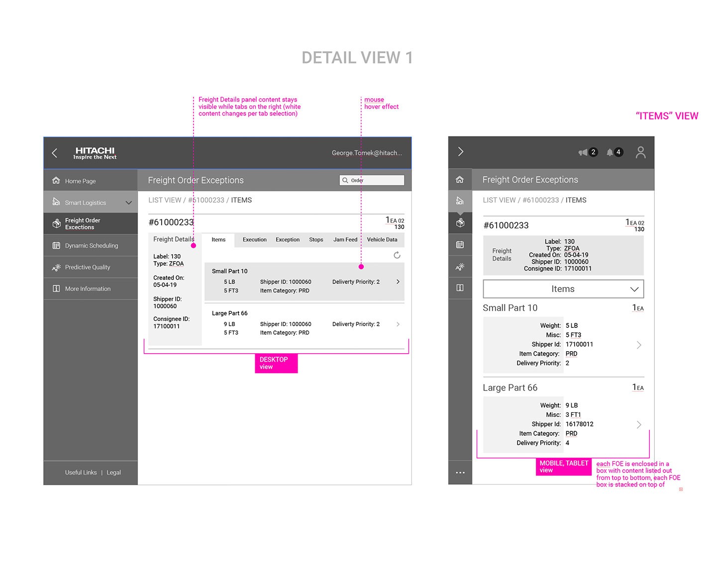Image resolution: width=709 pixels, height=588 pixels.
Task: Click the home icon in mobile sidebar
Action: [x=460, y=180]
